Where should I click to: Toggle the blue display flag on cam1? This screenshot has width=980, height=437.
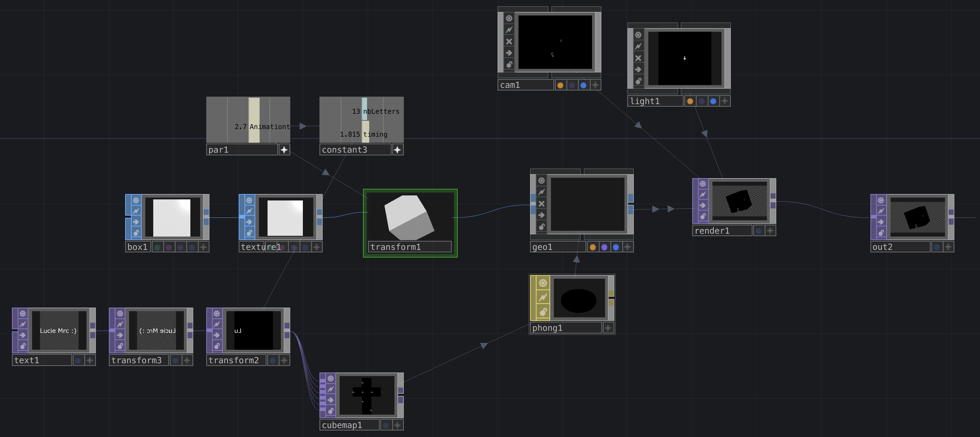[x=583, y=85]
